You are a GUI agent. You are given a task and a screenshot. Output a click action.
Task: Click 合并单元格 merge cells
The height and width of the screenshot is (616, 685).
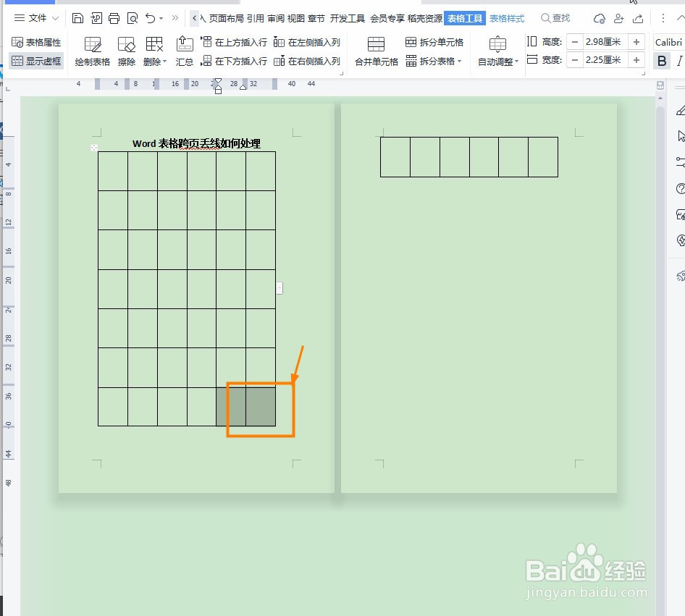pos(376,51)
